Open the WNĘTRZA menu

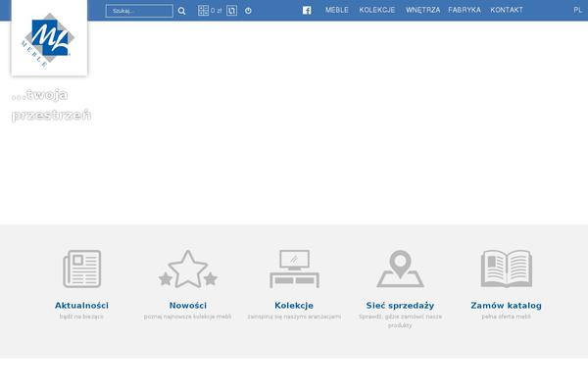click(x=422, y=10)
